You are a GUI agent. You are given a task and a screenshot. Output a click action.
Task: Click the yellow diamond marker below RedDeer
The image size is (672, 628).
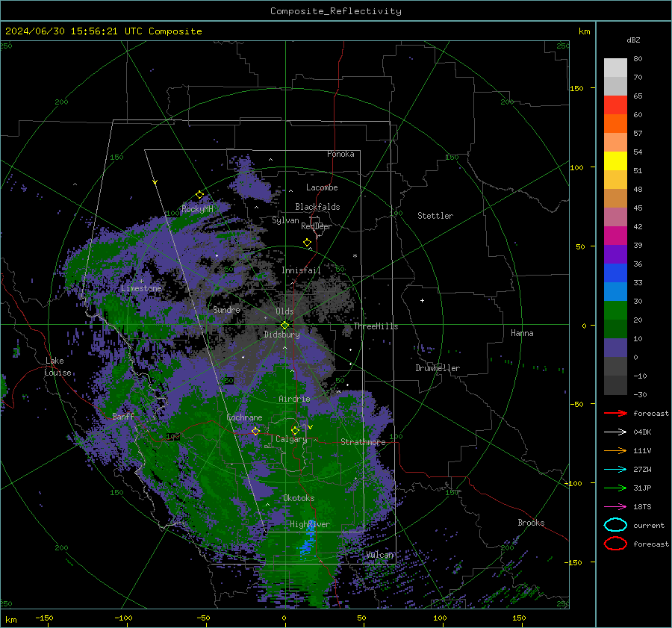[308, 243]
